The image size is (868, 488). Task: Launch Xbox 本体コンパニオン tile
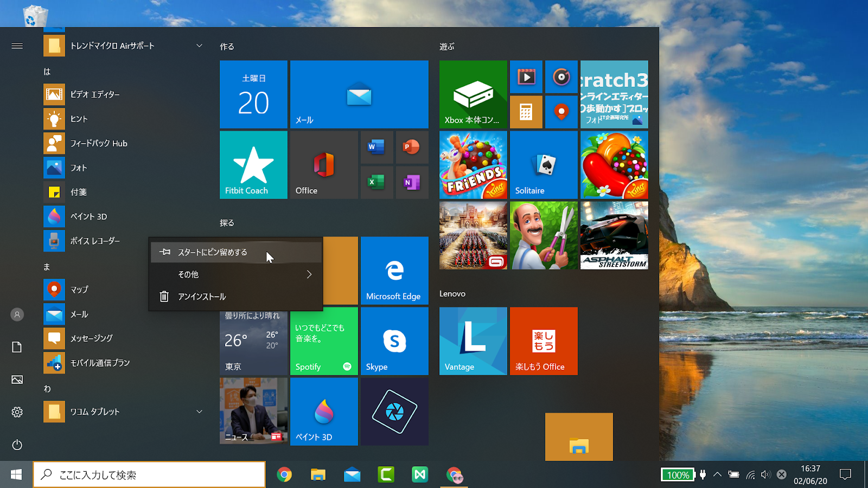(x=473, y=94)
